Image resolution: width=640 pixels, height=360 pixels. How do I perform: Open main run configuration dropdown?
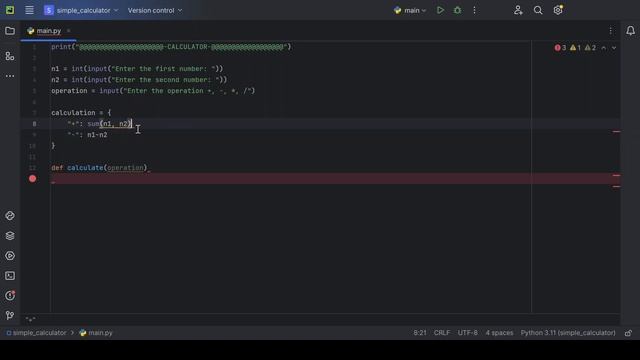(410, 10)
